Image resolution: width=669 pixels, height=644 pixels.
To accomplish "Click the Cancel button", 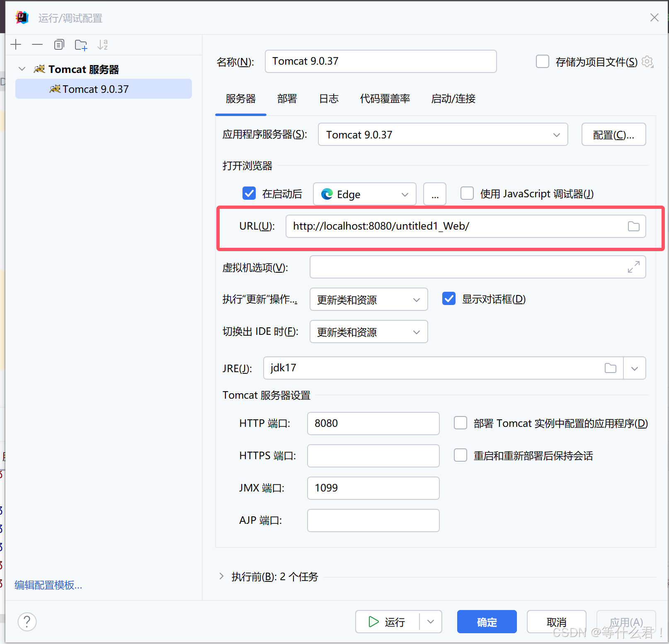I will coord(556,622).
